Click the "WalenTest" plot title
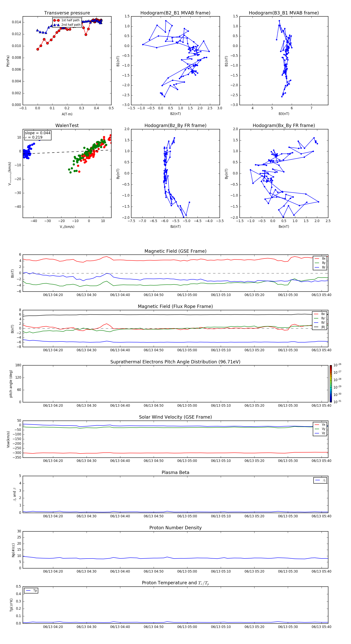Image resolution: width=351 pixels, height=644 pixels. 67,125
